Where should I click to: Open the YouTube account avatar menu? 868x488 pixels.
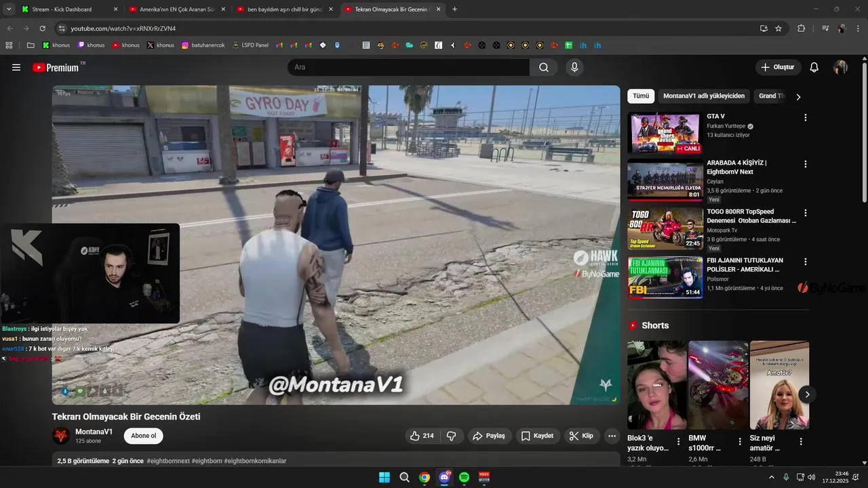840,67
